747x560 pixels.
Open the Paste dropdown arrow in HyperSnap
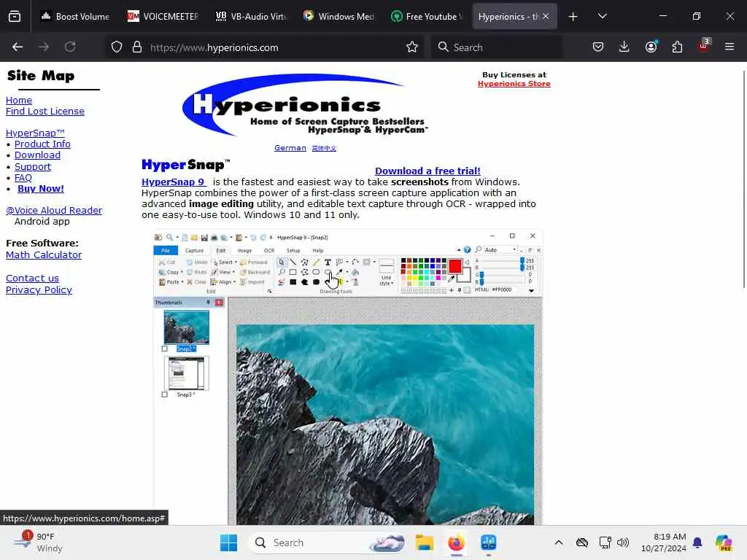[182, 282]
